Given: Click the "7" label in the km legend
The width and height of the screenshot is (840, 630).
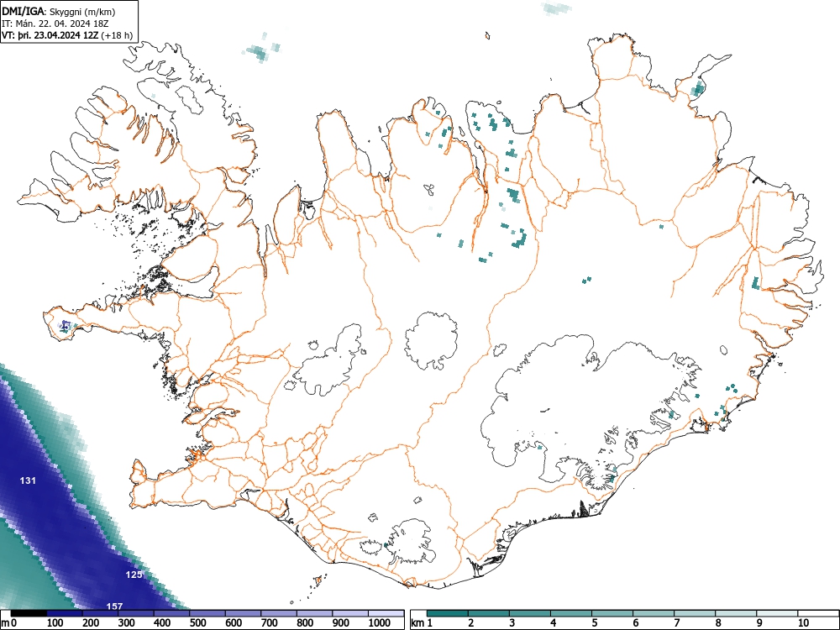Looking at the screenshot, I should 677,622.
